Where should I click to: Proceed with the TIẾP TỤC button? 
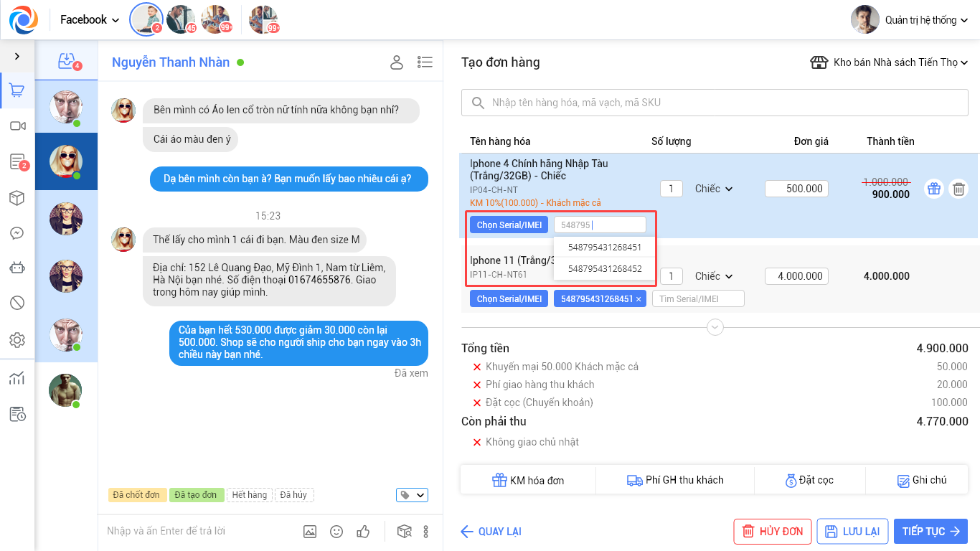(x=930, y=532)
